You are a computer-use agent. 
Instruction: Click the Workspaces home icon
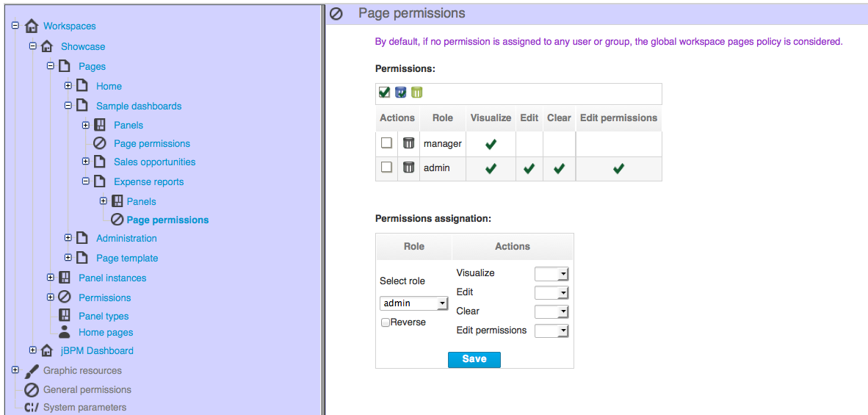[32, 26]
